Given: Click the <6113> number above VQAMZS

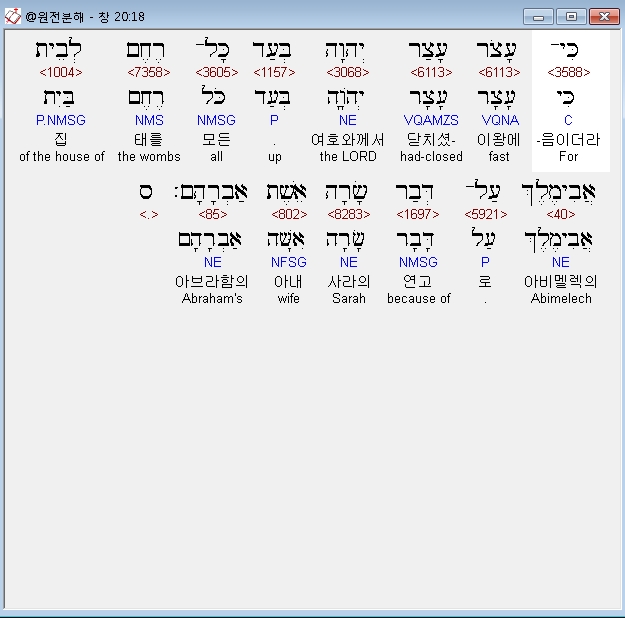Looking at the screenshot, I should [x=431, y=72].
